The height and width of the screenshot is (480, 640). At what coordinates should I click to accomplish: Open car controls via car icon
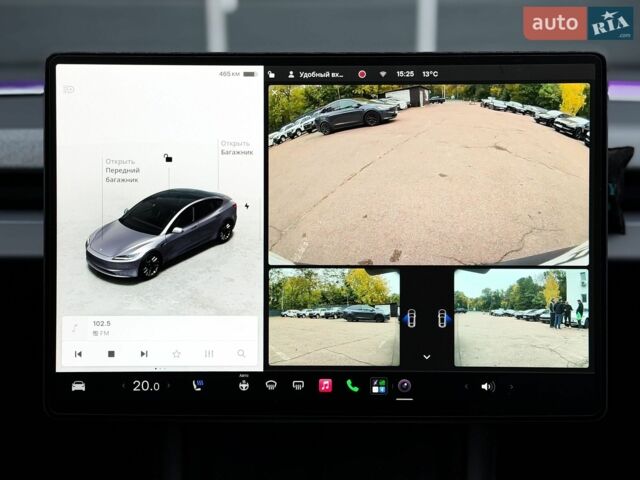click(78, 386)
